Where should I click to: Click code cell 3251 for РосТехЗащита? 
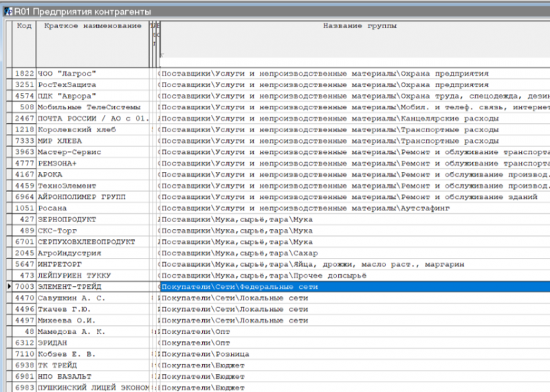[24, 85]
